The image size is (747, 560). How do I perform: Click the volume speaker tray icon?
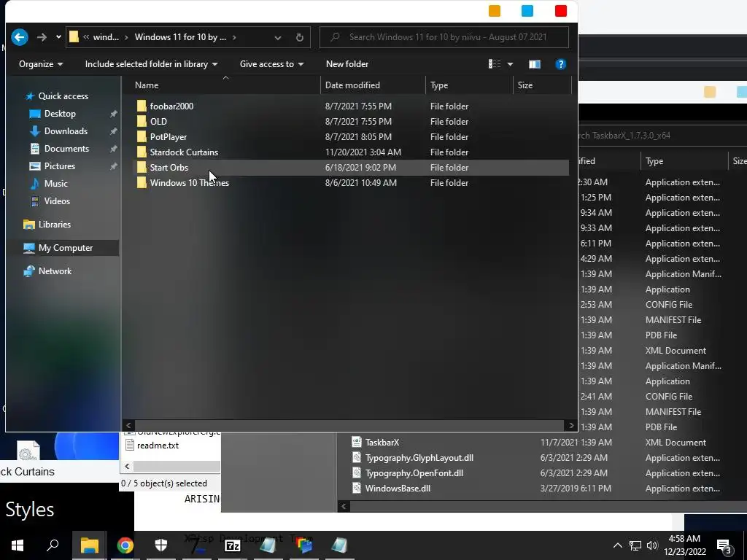point(652,545)
